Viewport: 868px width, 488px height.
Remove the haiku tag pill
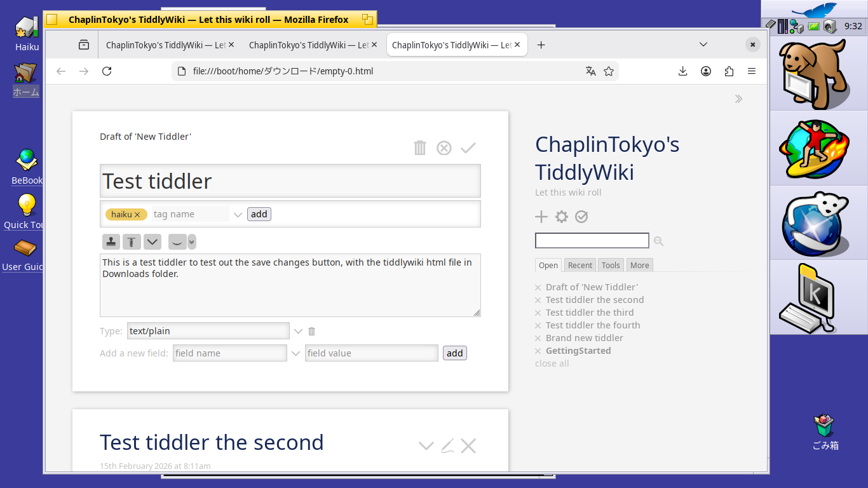click(x=137, y=215)
